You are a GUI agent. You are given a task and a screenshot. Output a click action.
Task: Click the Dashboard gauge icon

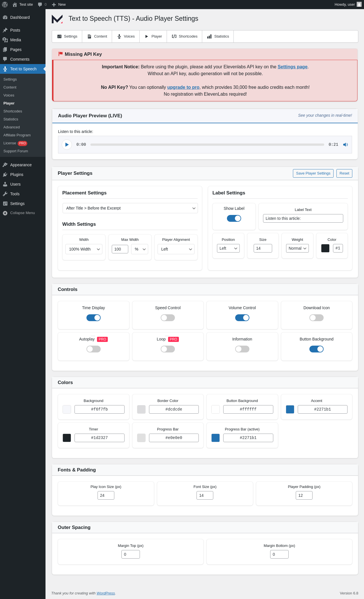tap(5, 17)
